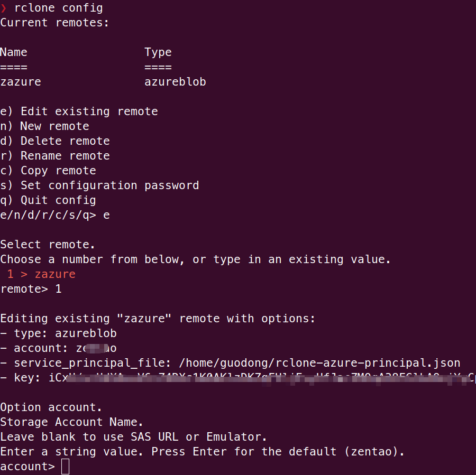Click the 'Edit existing remote' option line
This screenshot has height=475, width=476.
tap(79, 111)
